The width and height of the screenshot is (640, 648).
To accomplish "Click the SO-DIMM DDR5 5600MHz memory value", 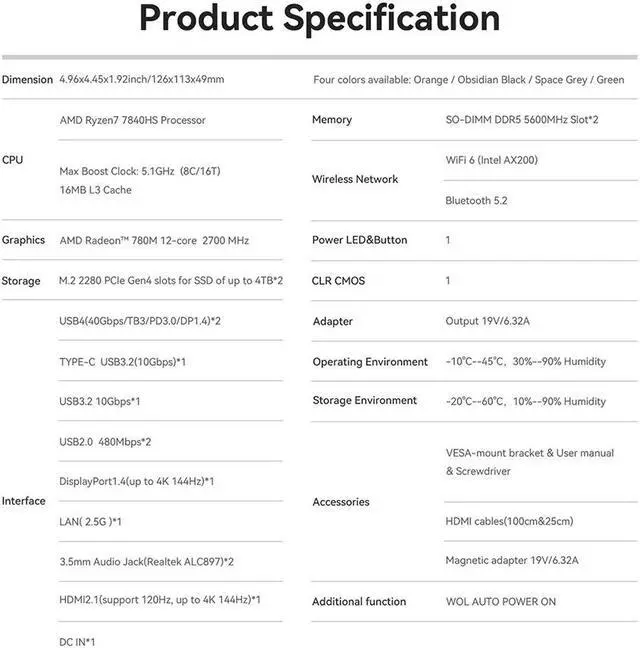I will [x=521, y=120].
